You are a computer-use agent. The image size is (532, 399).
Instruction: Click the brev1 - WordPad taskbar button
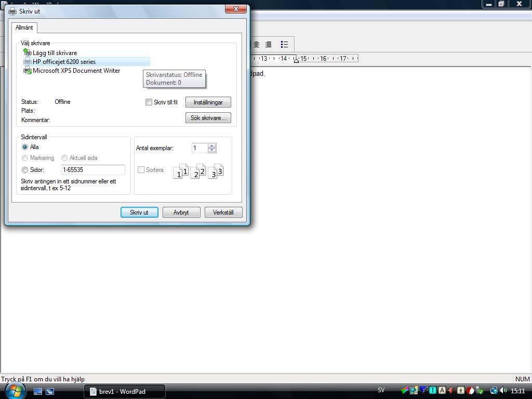125,392
